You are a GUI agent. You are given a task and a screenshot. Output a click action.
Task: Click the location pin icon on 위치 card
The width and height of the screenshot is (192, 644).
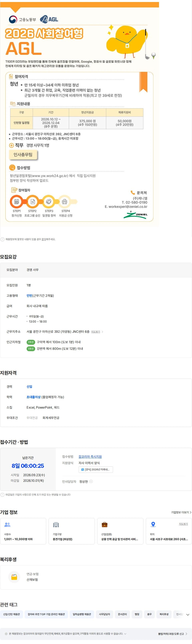[x=153, y=524]
